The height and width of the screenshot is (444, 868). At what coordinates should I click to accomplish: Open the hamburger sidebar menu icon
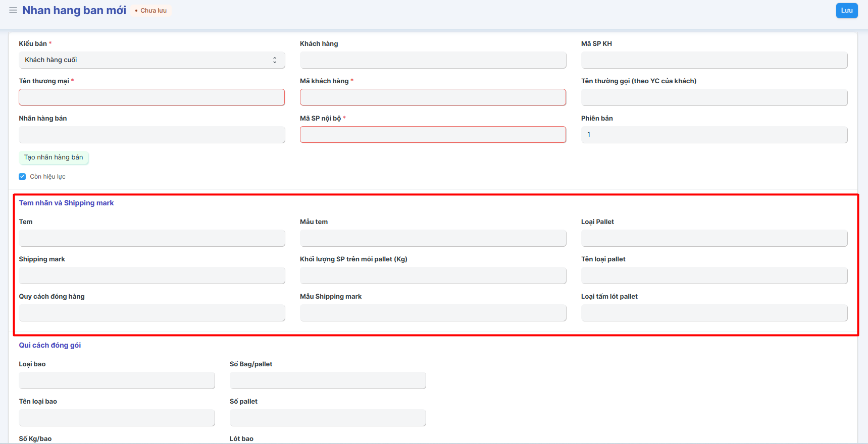pyautogui.click(x=13, y=10)
